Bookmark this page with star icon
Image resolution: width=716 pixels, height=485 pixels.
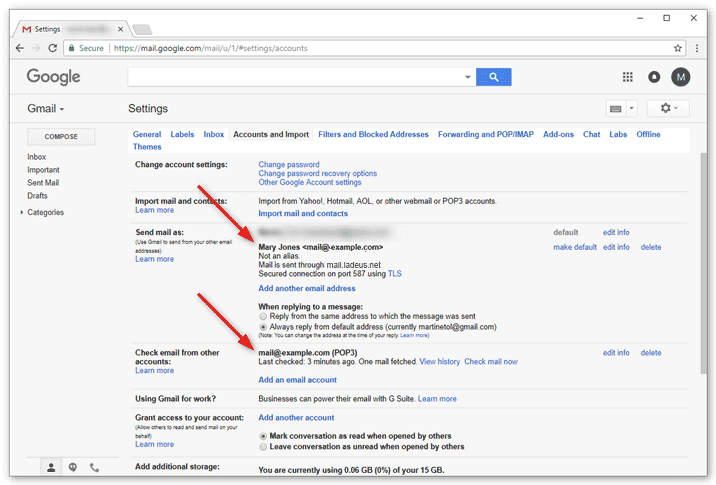pyautogui.click(x=678, y=47)
